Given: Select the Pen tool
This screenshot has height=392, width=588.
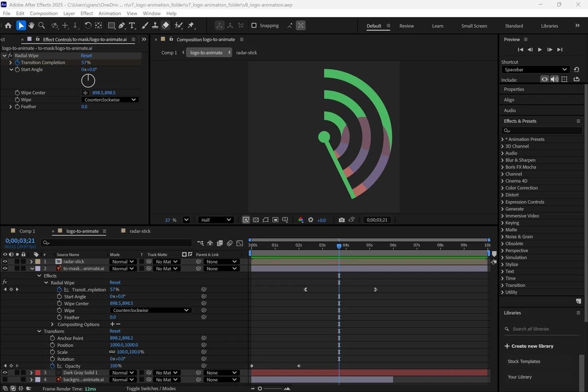Looking at the screenshot, I should click(122, 25).
